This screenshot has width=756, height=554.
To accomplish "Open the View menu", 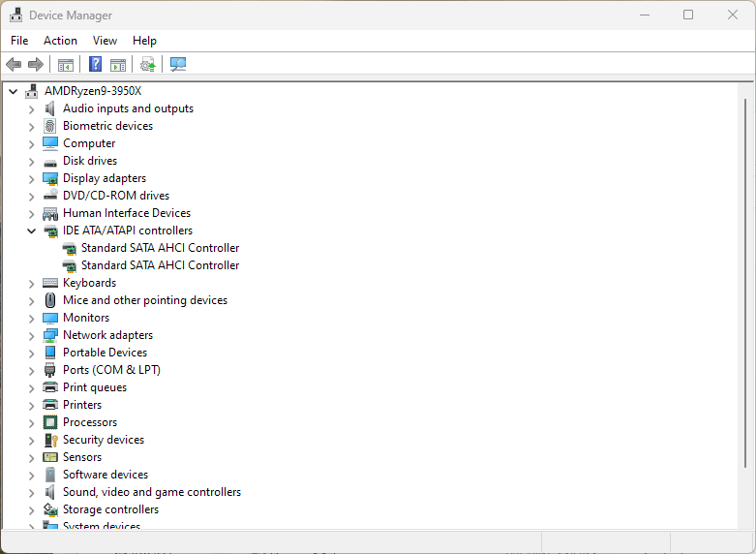I will pyautogui.click(x=105, y=41).
